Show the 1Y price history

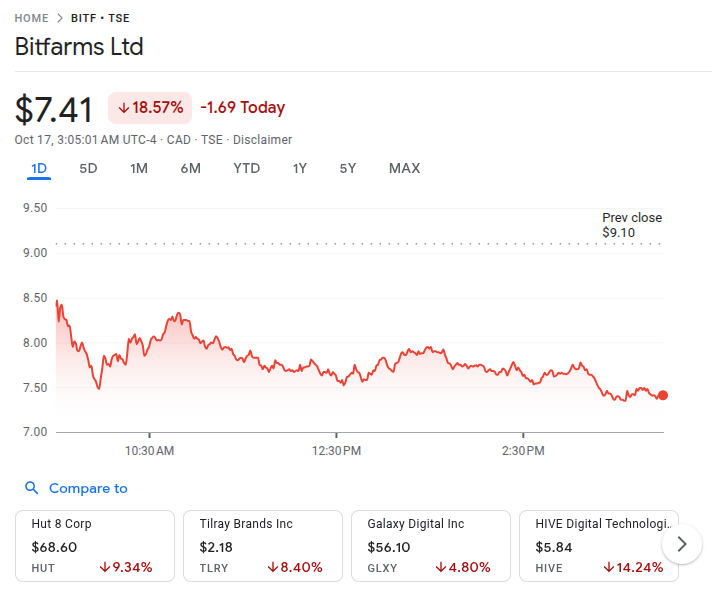[x=300, y=168]
